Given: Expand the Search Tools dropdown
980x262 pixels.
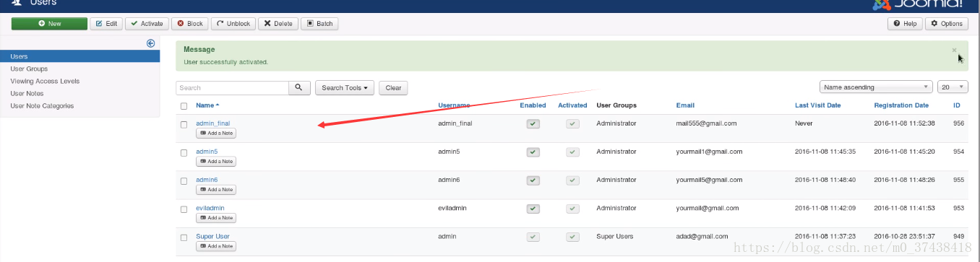Looking at the screenshot, I should point(345,88).
